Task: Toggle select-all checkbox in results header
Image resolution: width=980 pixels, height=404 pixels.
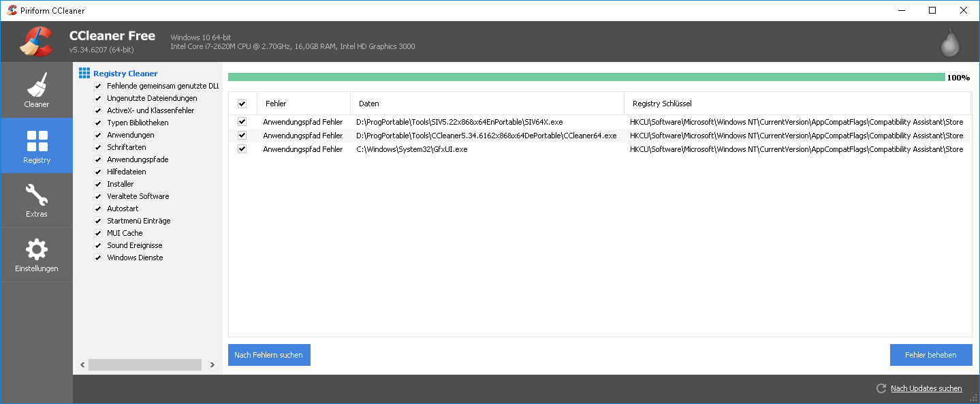Action: pyautogui.click(x=242, y=104)
